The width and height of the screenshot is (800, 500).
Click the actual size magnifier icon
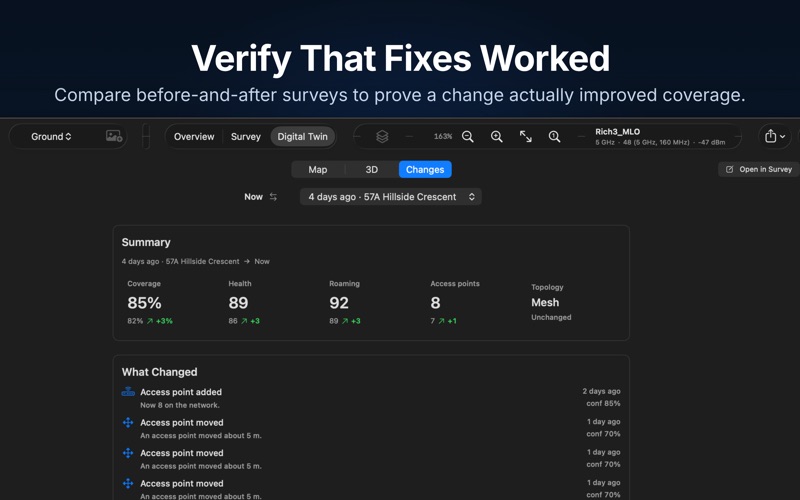[x=554, y=136]
